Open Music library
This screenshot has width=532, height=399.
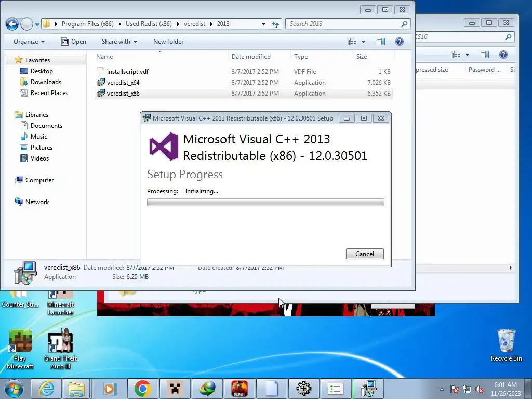coord(34,137)
